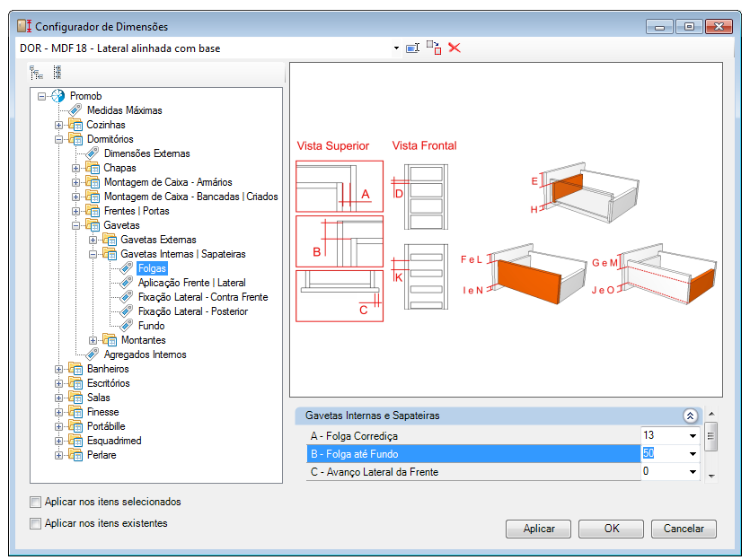750x560 pixels.
Task: Click the properties scrollbar up arrow
Action: coord(711,414)
